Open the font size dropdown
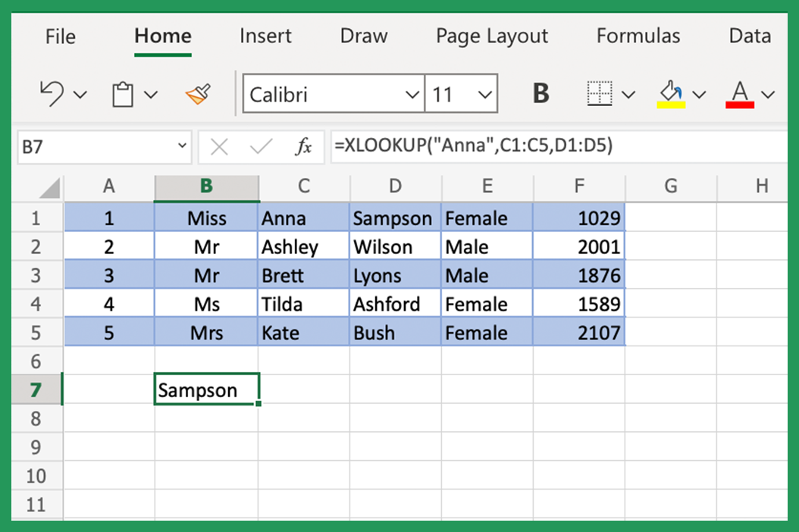The image size is (799, 532). [x=484, y=93]
